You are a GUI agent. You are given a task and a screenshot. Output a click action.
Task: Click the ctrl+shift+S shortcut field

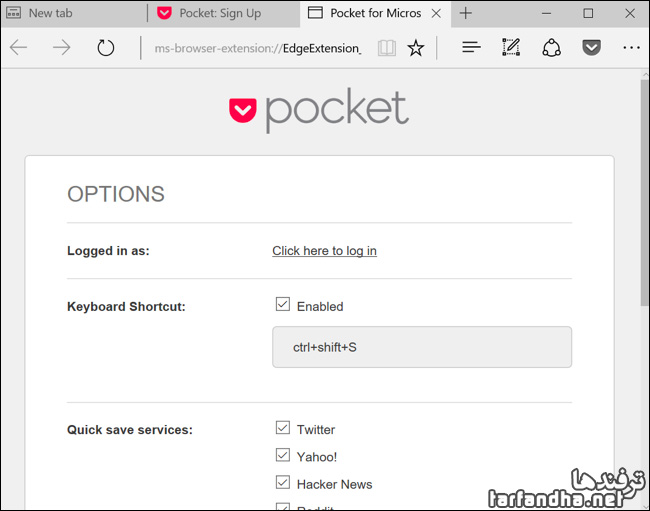[x=422, y=347]
